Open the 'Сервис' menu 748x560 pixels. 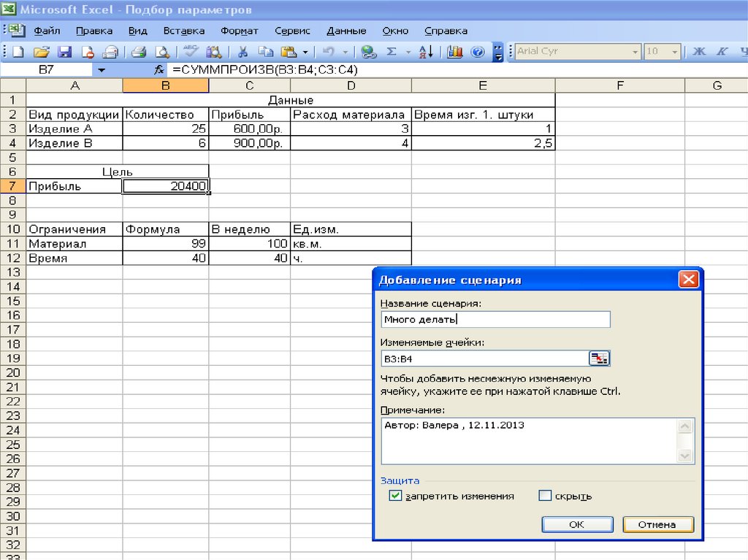[292, 31]
